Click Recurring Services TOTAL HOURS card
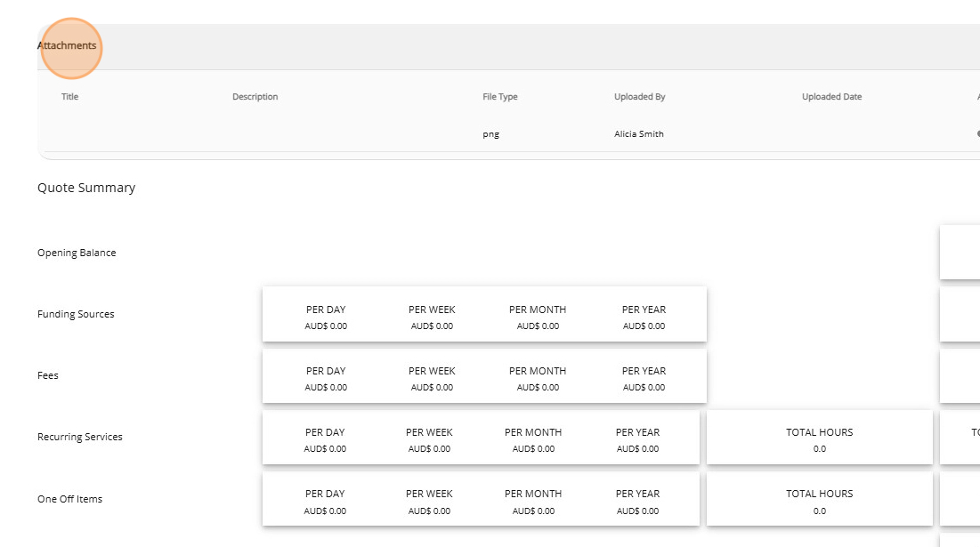Viewport: 980px width, 547px height. tap(819, 438)
